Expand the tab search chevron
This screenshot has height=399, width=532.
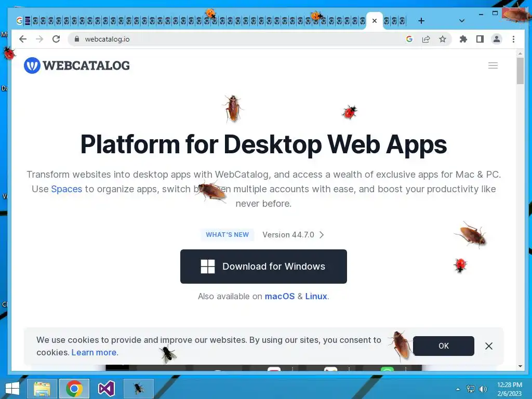[x=462, y=21]
